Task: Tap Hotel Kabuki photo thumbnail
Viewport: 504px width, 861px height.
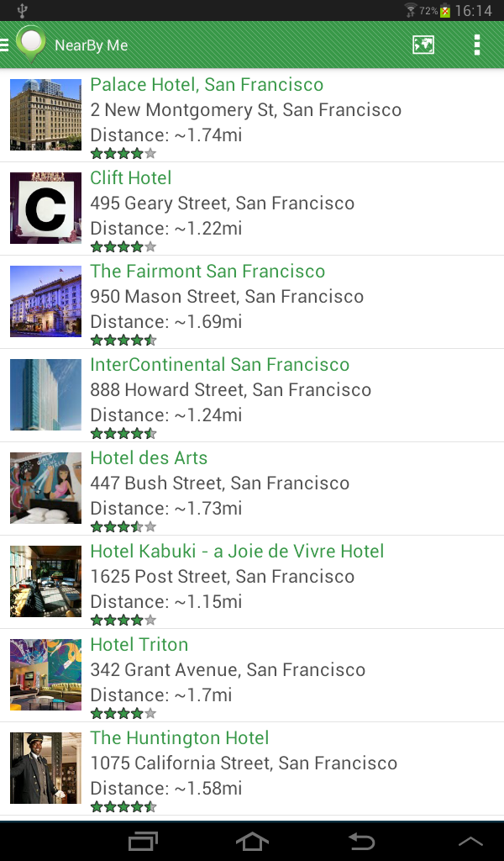Action: pyautogui.click(x=45, y=582)
